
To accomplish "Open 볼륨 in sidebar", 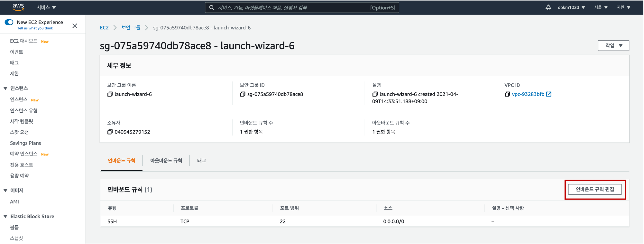I will (x=14, y=227).
